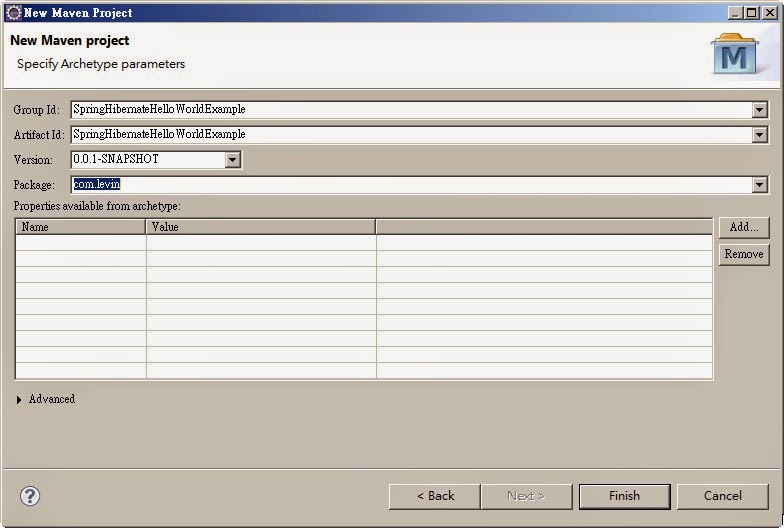Open the Artifact Id dropdown arrow

tap(759, 134)
